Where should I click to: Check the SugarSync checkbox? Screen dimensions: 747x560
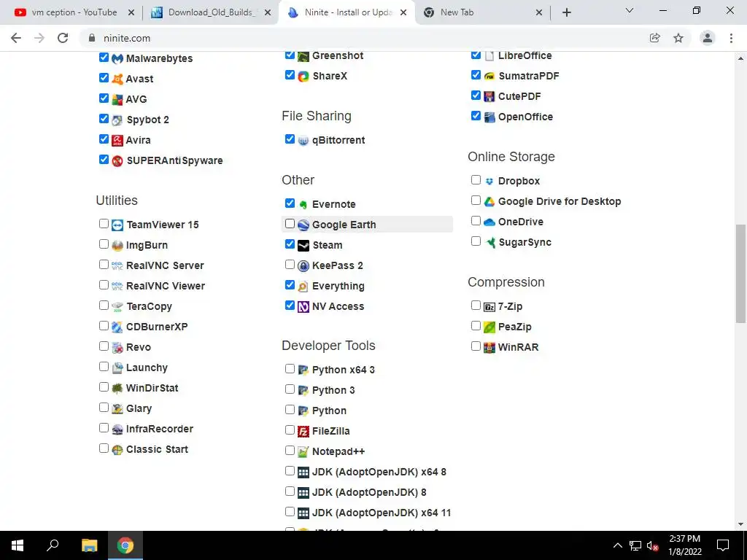click(476, 241)
